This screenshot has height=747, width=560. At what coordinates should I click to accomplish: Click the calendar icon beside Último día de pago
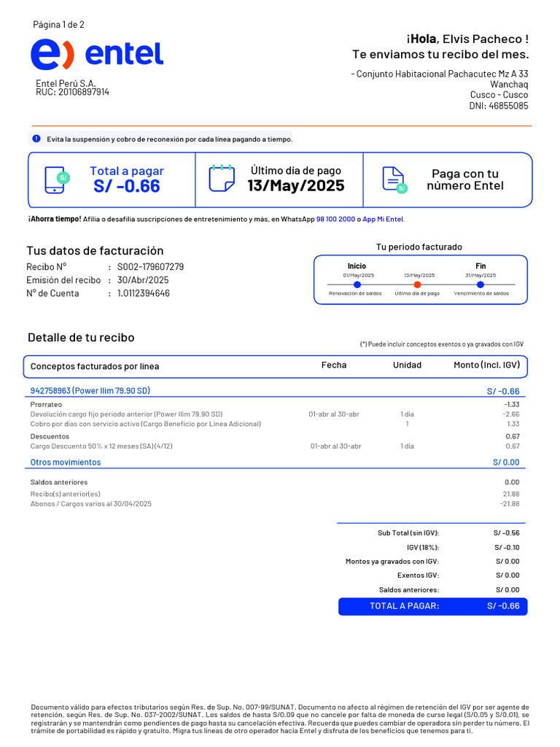click(222, 178)
